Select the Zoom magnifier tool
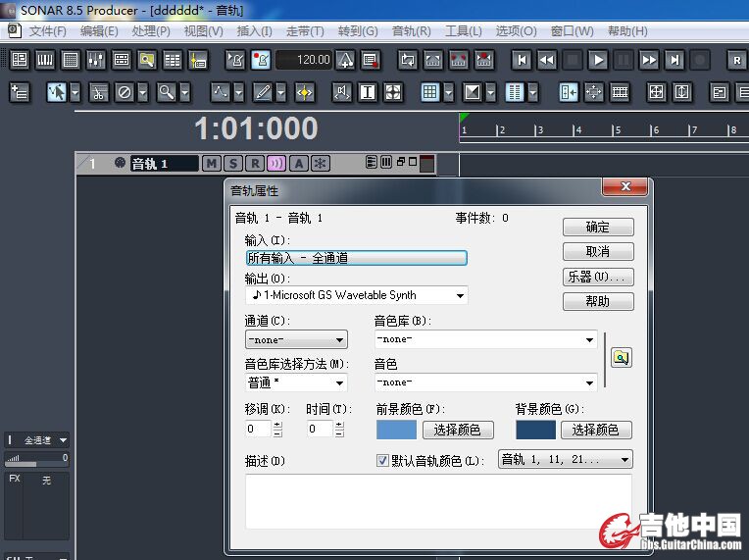The width and height of the screenshot is (749, 560). pos(167,92)
